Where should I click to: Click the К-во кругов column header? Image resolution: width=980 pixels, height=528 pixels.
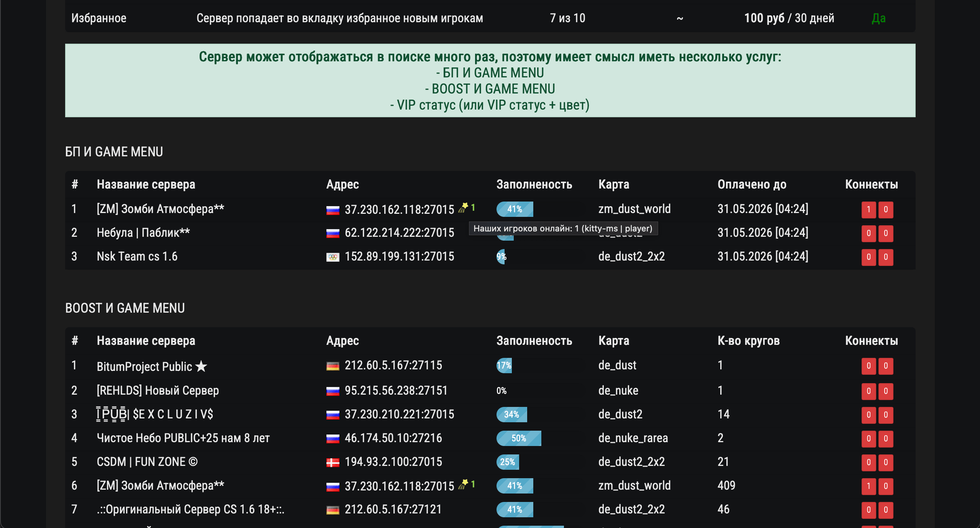pos(748,341)
